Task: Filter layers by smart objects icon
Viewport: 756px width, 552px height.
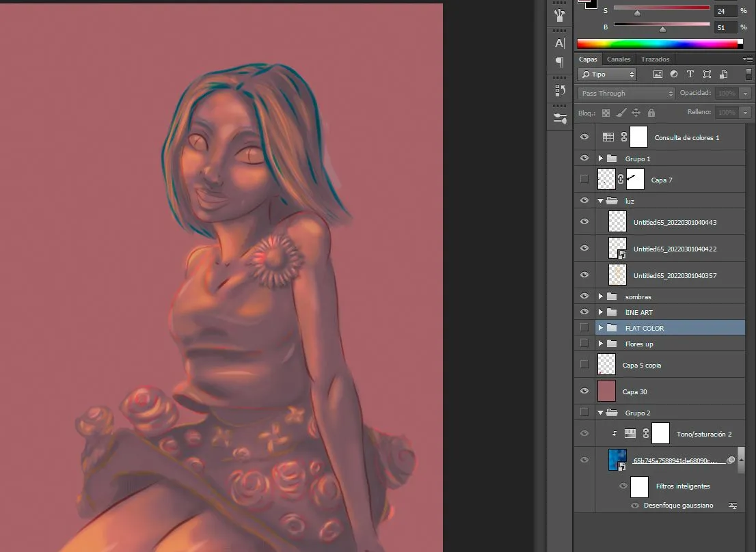Action: point(724,74)
